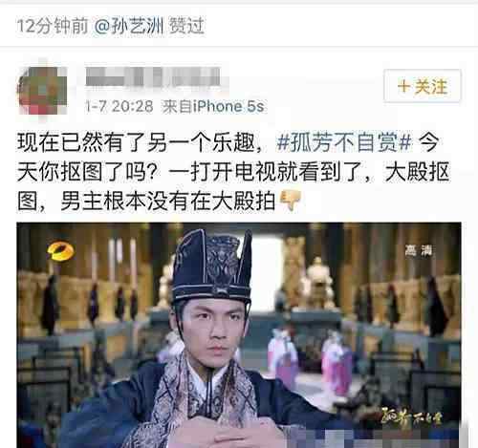The image size is (478, 448).
Task: Click the 孤芳不自赏 calligraphy watermark
Action: click(412, 417)
